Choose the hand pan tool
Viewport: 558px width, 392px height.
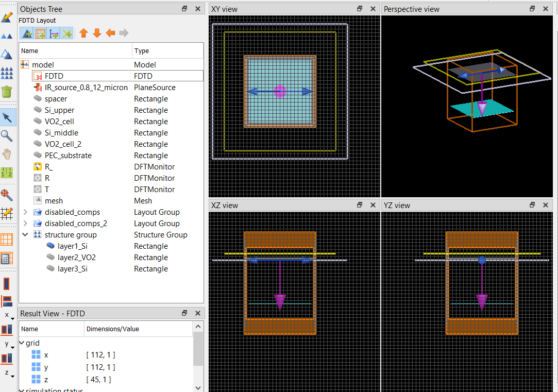[7, 154]
